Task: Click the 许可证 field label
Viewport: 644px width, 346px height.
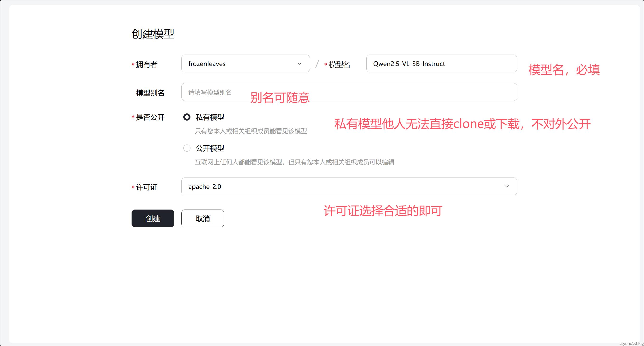Action: pyautogui.click(x=147, y=187)
